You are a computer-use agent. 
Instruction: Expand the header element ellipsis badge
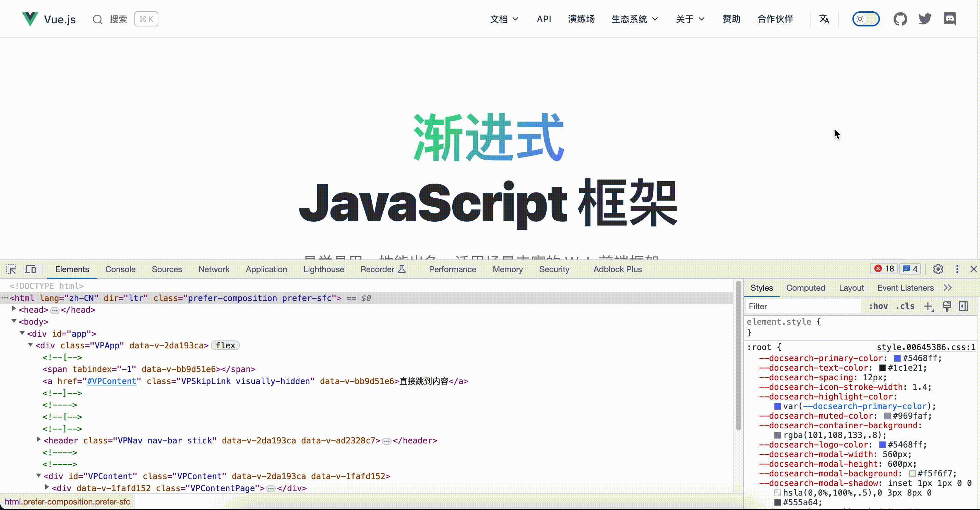(386, 441)
